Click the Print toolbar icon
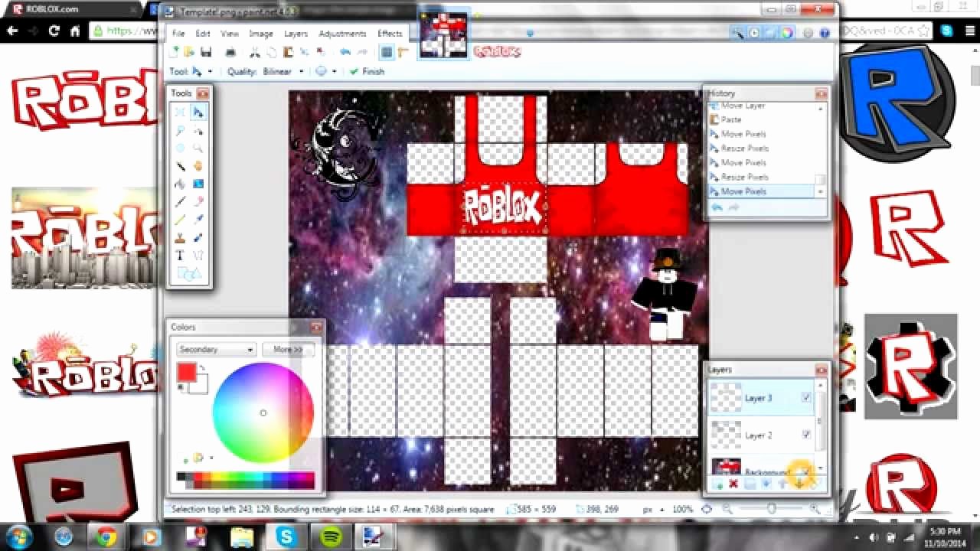Image resolution: width=980 pixels, height=551 pixels. click(230, 52)
